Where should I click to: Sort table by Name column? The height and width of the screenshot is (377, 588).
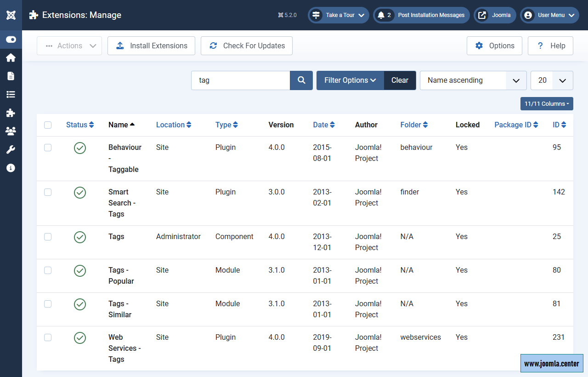122,125
